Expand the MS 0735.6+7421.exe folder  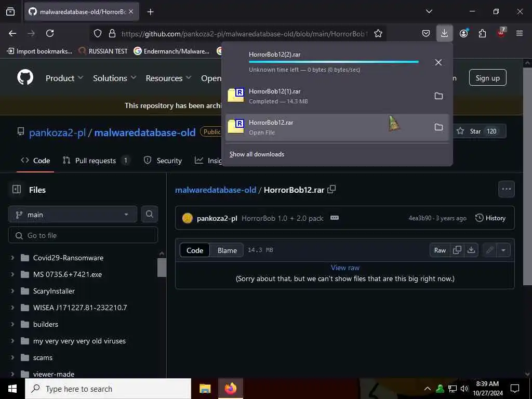[12, 274]
